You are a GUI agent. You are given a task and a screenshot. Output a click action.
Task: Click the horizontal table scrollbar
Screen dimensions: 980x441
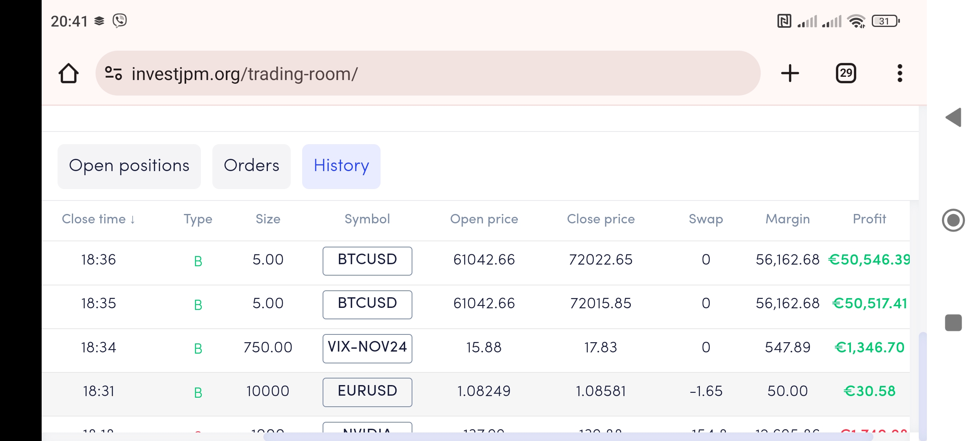tap(568, 437)
